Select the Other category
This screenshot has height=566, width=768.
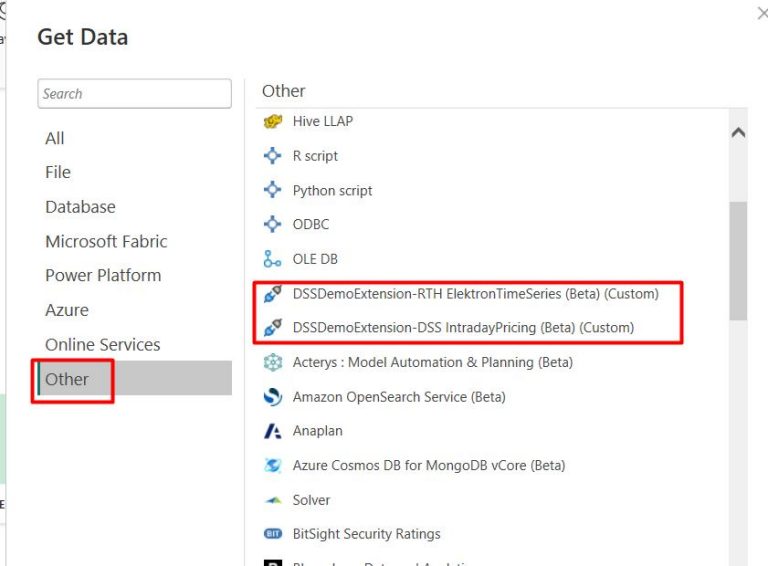[134, 378]
